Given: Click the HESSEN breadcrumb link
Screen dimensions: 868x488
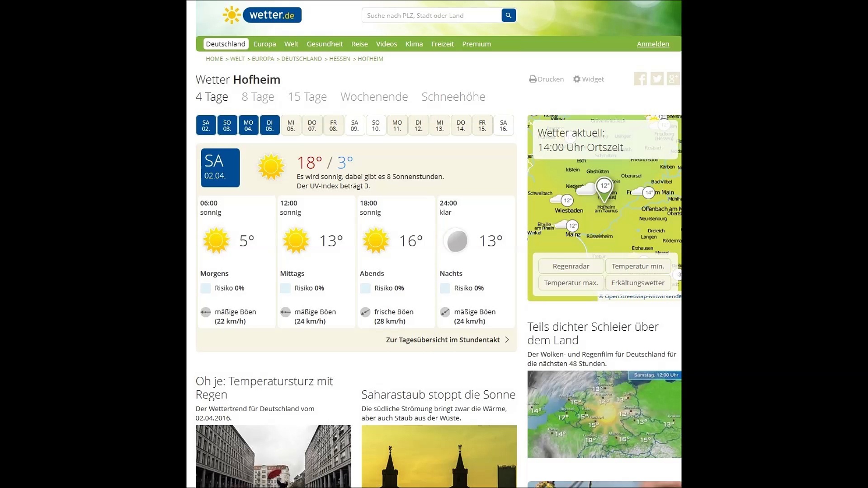Looking at the screenshot, I should 340,59.
